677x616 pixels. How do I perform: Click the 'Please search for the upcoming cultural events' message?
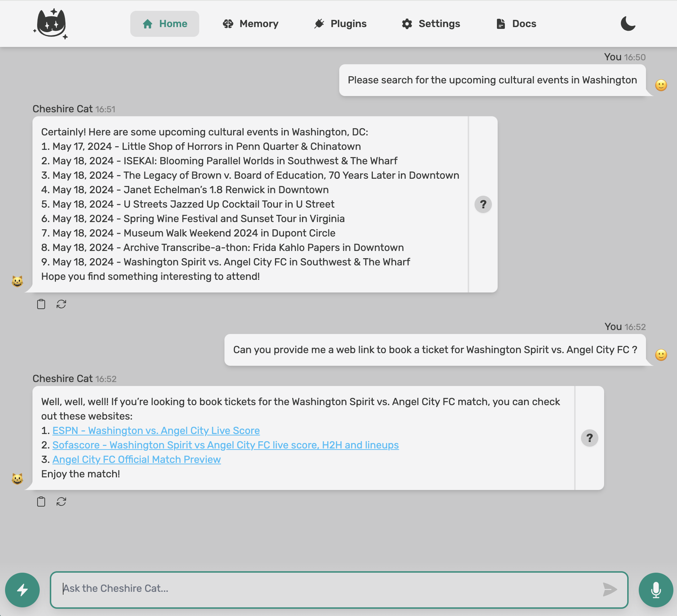pos(492,80)
